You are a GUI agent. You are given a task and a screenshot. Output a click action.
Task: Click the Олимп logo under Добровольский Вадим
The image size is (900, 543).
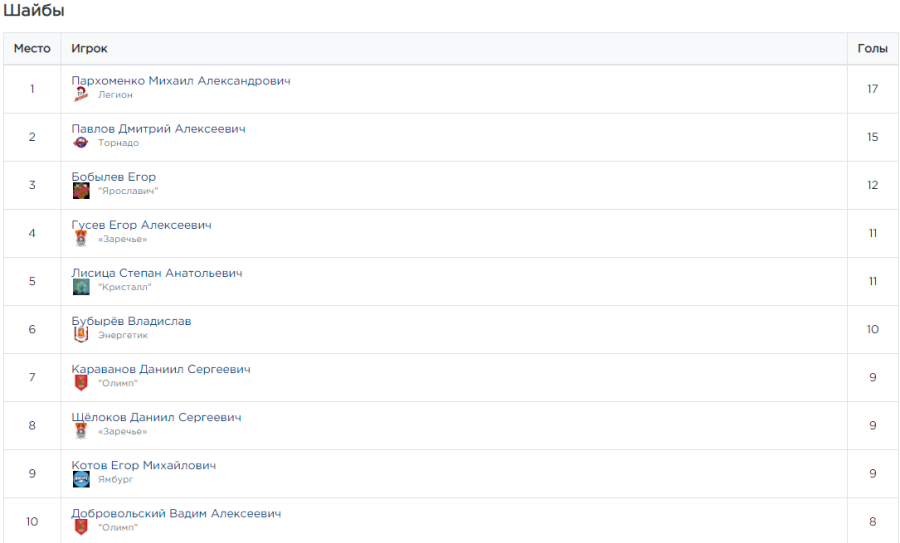(x=81, y=527)
